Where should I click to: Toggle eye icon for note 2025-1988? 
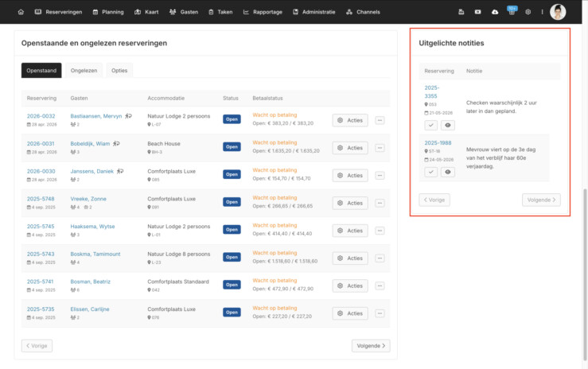tap(448, 172)
